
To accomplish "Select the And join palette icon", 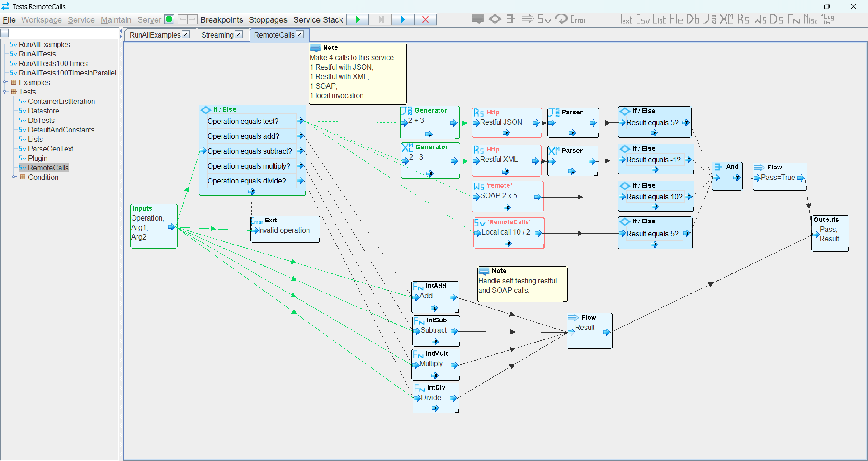I will (511, 19).
